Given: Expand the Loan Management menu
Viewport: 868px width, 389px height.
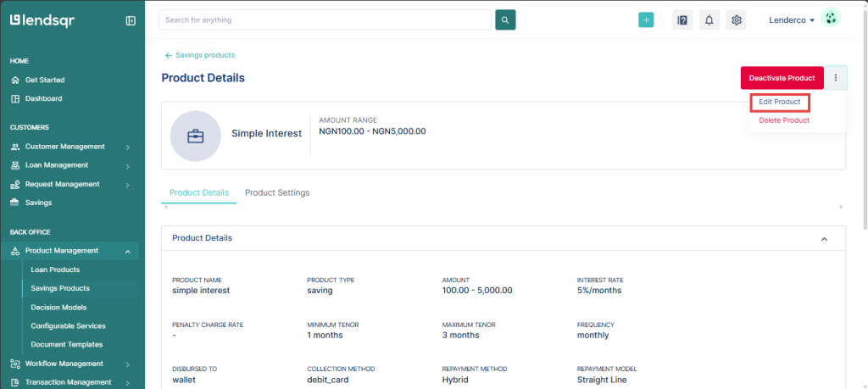Looking at the screenshot, I should pyautogui.click(x=72, y=165).
